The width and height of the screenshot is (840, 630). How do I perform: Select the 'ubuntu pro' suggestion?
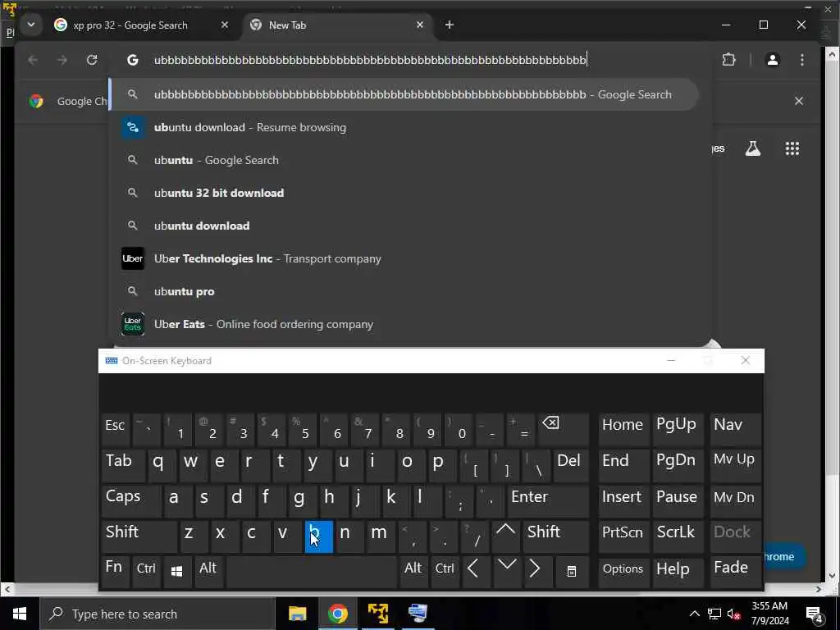pyautogui.click(x=405, y=291)
